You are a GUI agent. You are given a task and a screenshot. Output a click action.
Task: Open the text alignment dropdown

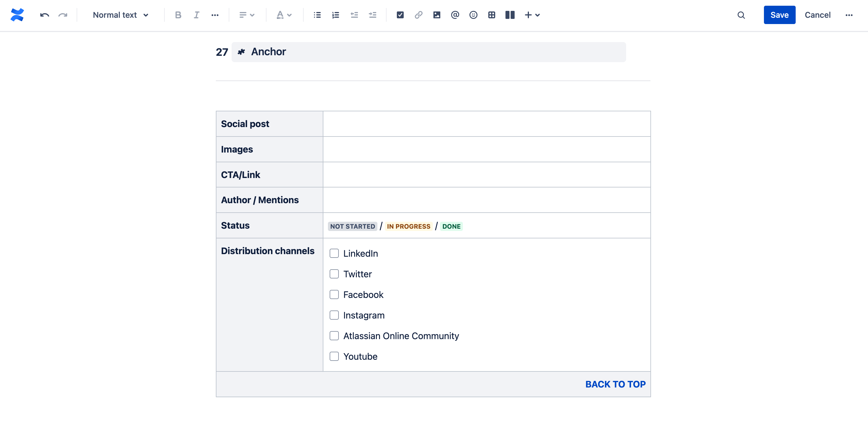click(x=247, y=15)
